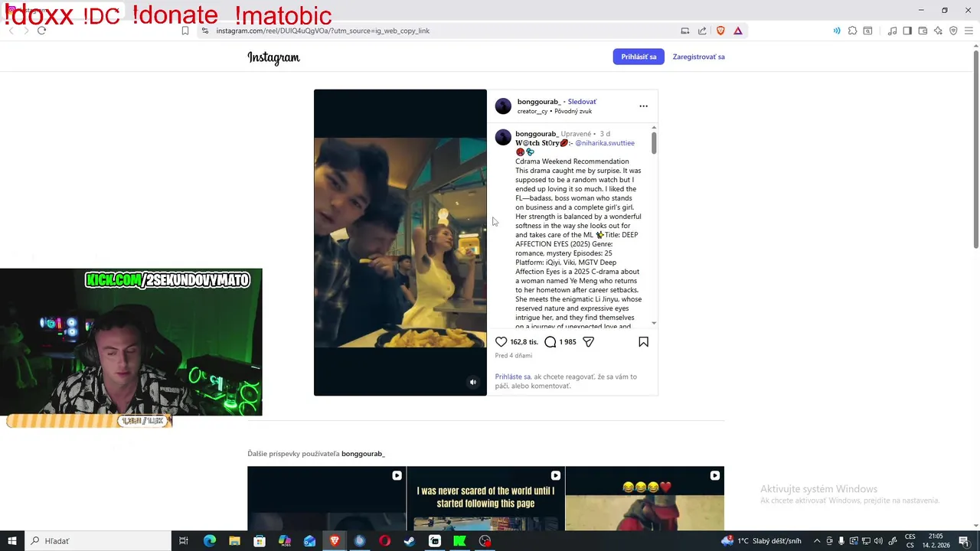Open Outlook taskbar icon
This screenshot has height=551, width=980.
click(x=309, y=541)
